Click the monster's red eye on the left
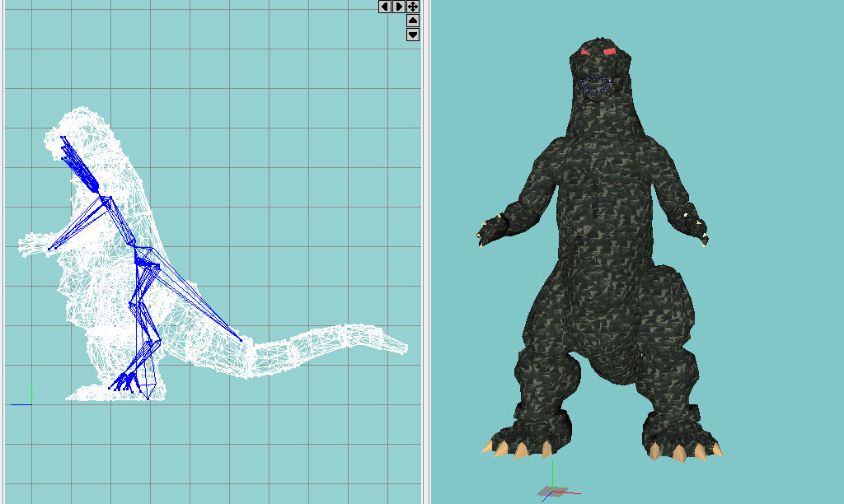This screenshot has height=504, width=844. point(586,53)
